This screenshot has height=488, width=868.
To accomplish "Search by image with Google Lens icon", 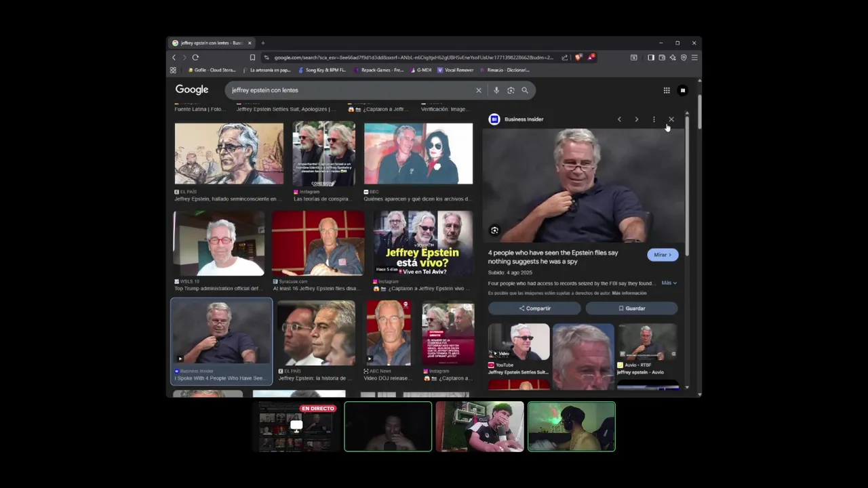I will (x=511, y=90).
